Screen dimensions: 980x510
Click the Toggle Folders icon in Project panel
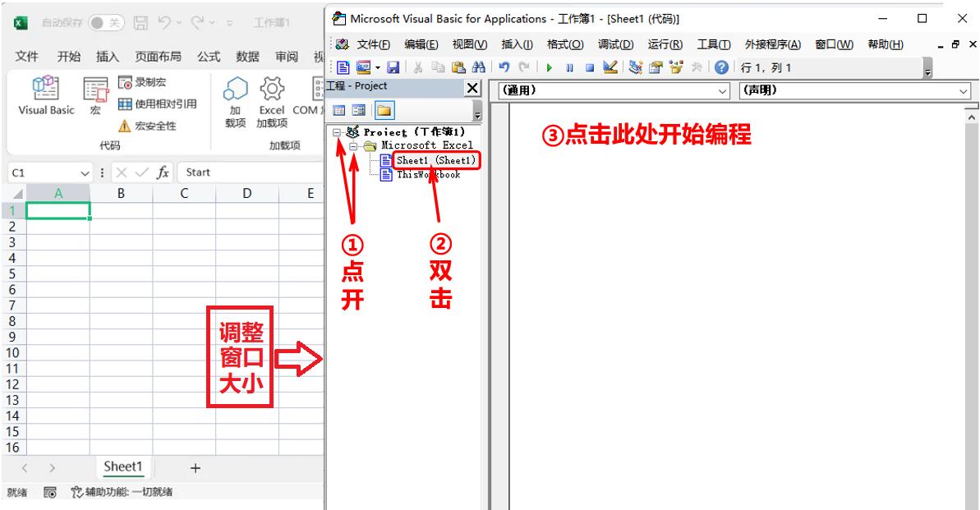click(384, 110)
